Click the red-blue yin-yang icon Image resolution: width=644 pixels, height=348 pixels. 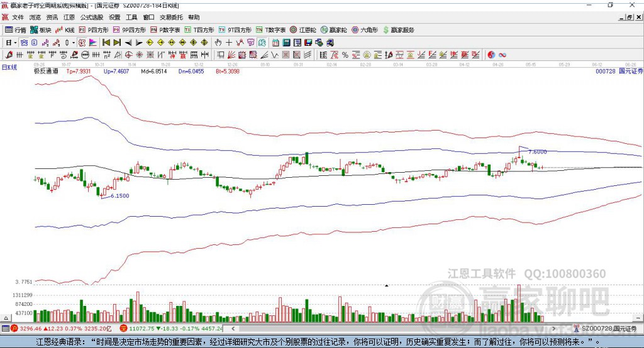[491, 55]
